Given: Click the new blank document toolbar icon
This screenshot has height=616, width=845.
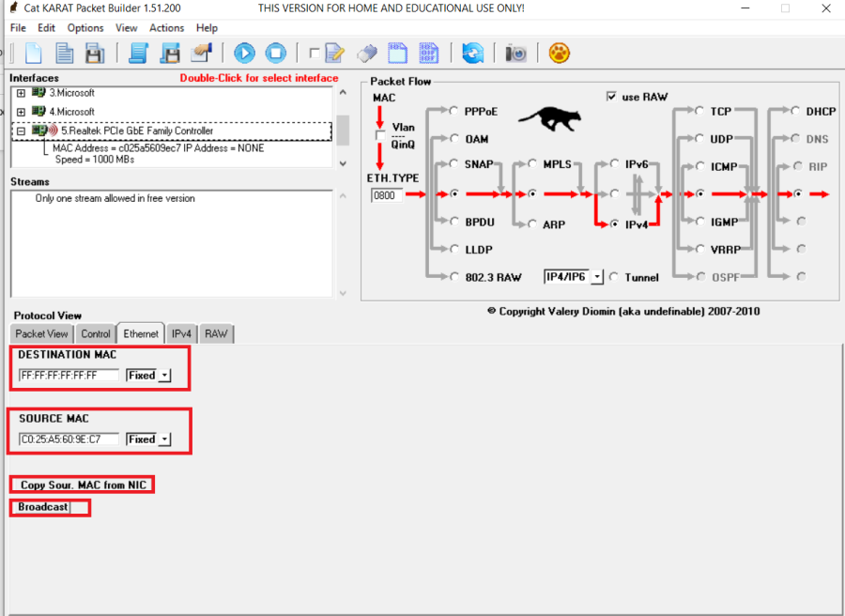Looking at the screenshot, I should click(33, 53).
